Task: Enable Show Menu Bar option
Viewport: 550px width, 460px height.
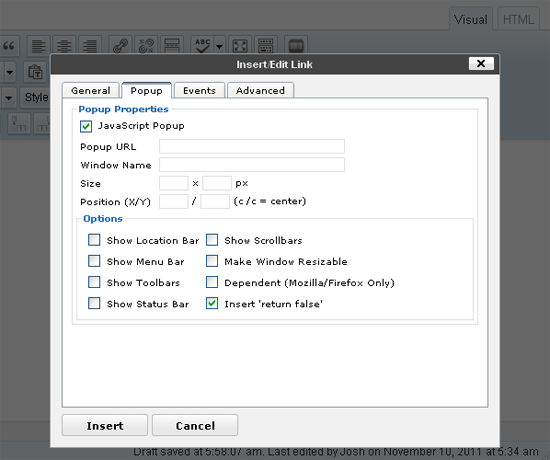Action: point(94,261)
